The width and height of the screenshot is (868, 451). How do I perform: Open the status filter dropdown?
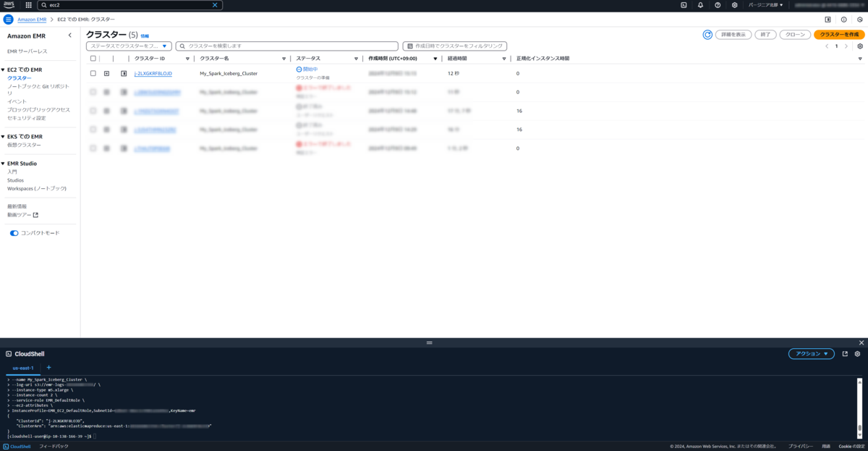(x=129, y=46)
